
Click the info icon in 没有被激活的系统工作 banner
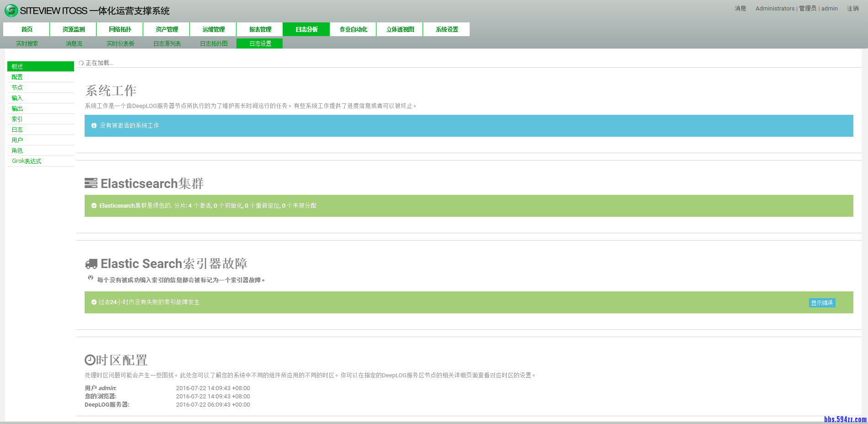click(x=94, y=125)
